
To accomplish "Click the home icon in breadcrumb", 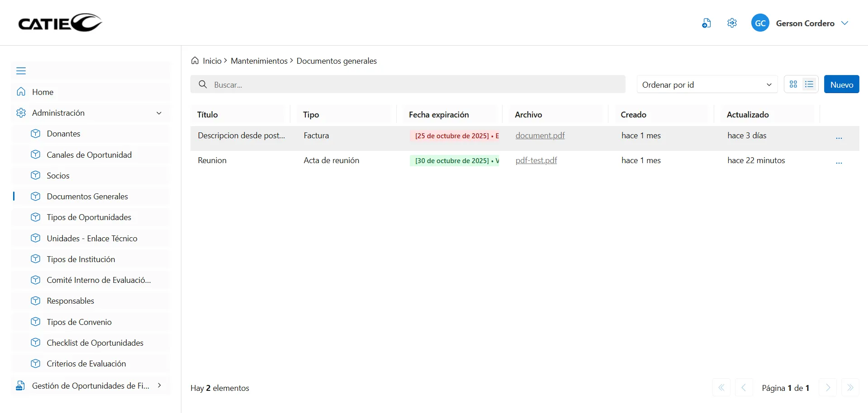I will [195, 61].
